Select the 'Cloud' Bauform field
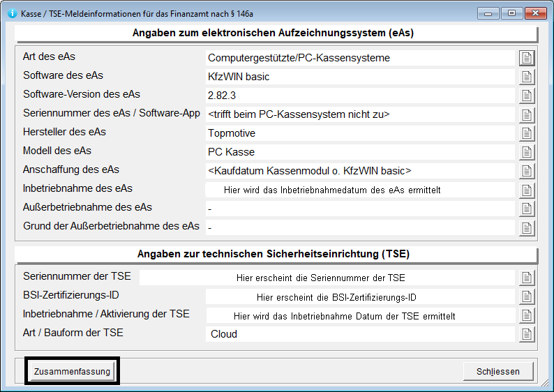This screenshot has width=554, height=392. pos(360,334)
